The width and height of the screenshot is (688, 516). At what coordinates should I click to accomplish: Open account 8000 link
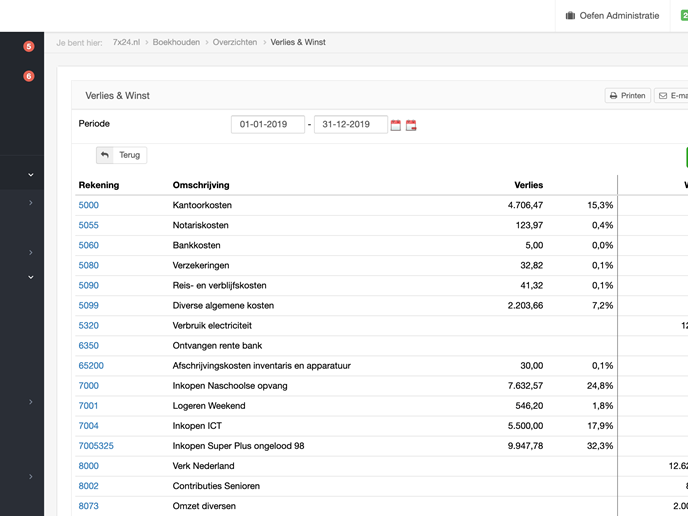click(89, 466)
